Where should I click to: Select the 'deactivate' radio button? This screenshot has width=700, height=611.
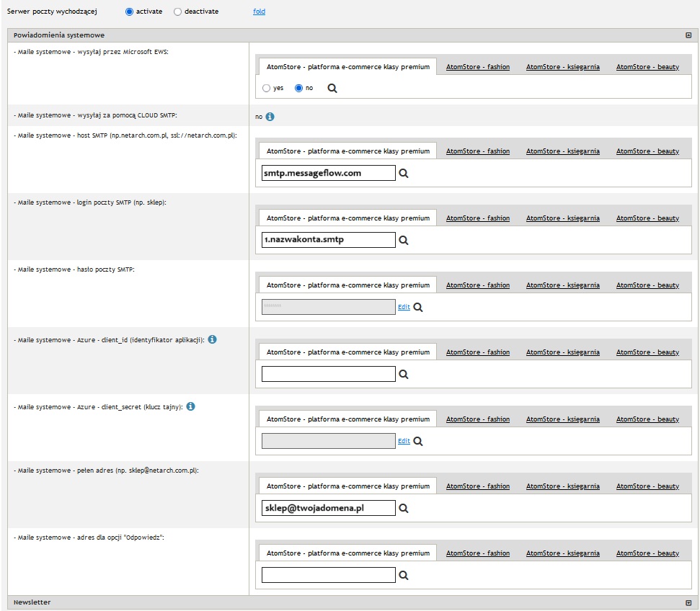(178, 12)
